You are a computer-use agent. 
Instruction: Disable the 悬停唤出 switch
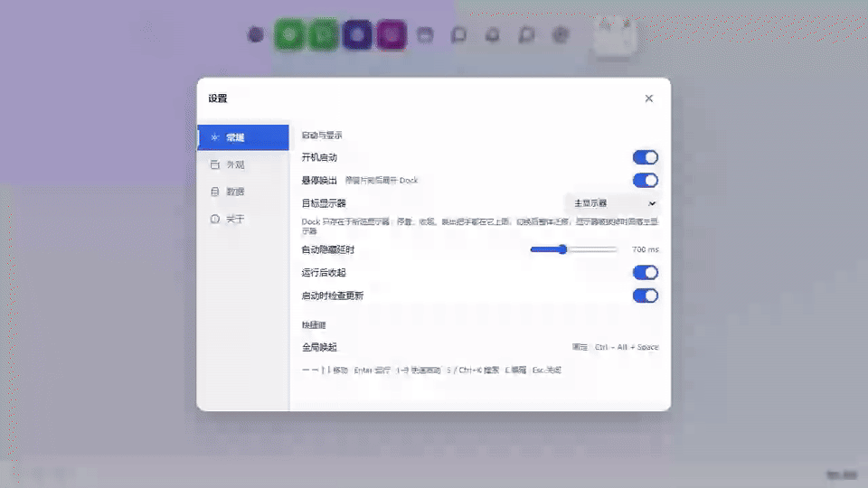646,181
